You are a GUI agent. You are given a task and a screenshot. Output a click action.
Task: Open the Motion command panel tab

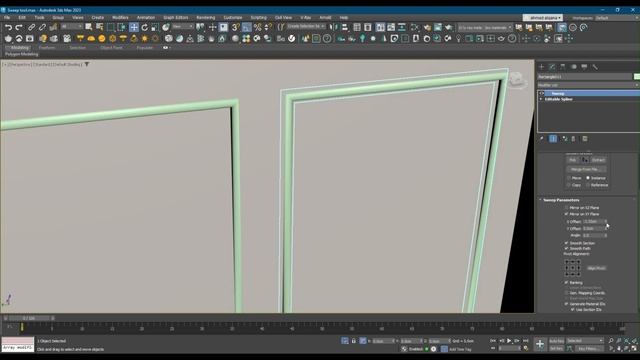tap(573, 67)
